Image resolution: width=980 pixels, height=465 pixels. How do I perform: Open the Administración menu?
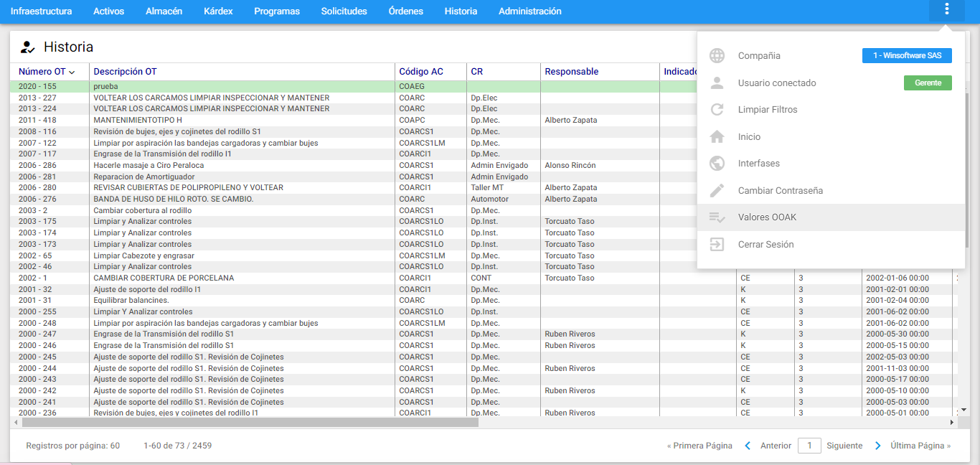point(530,11)
